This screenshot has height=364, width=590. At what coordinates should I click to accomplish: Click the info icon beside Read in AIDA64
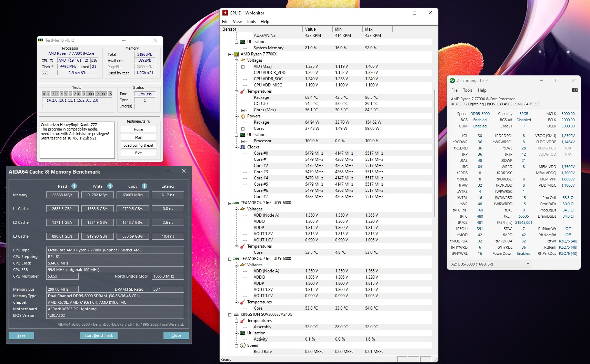coord(74,186)
